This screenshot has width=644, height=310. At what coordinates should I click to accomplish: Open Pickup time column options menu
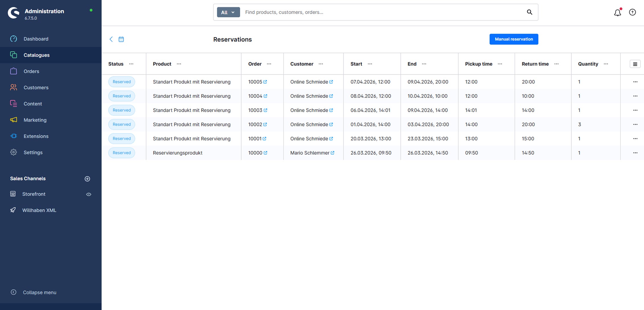click(x=500, y=64)
